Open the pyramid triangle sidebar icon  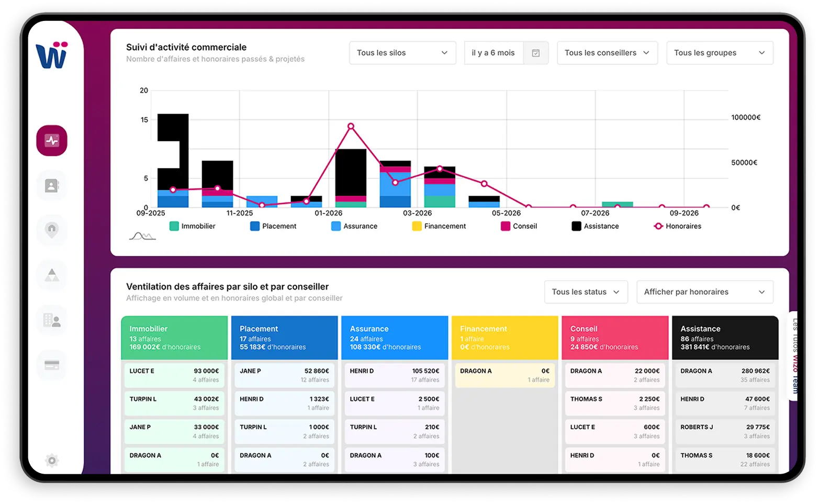click(52, 275)
